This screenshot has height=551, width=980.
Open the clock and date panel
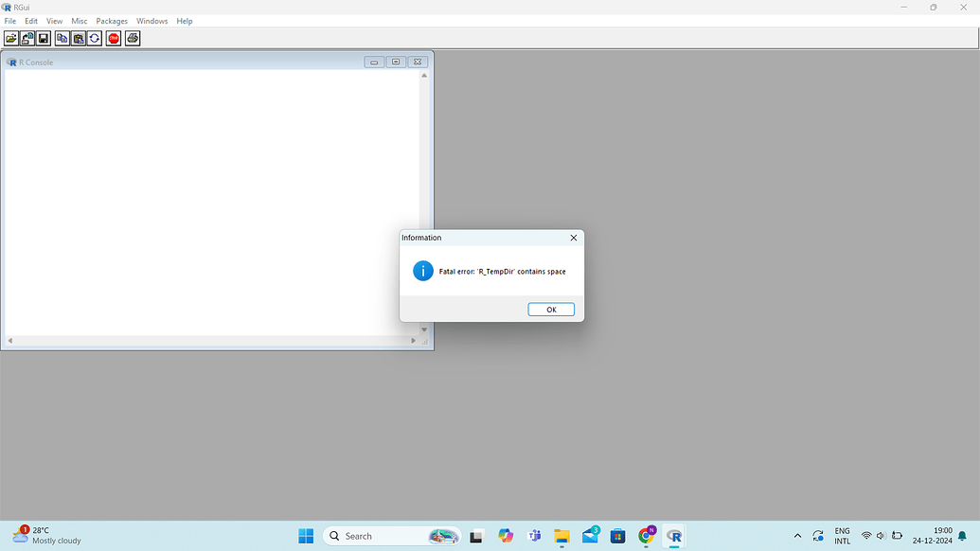932,536
